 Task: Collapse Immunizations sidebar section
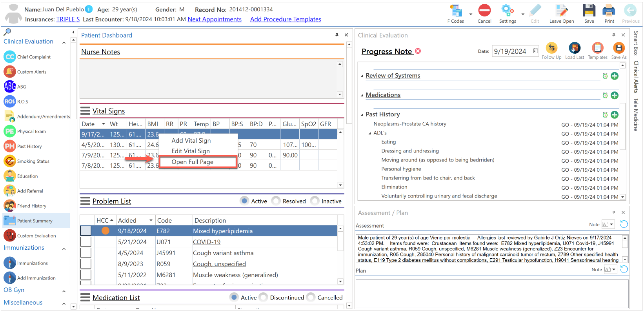[x=64, y=249]
